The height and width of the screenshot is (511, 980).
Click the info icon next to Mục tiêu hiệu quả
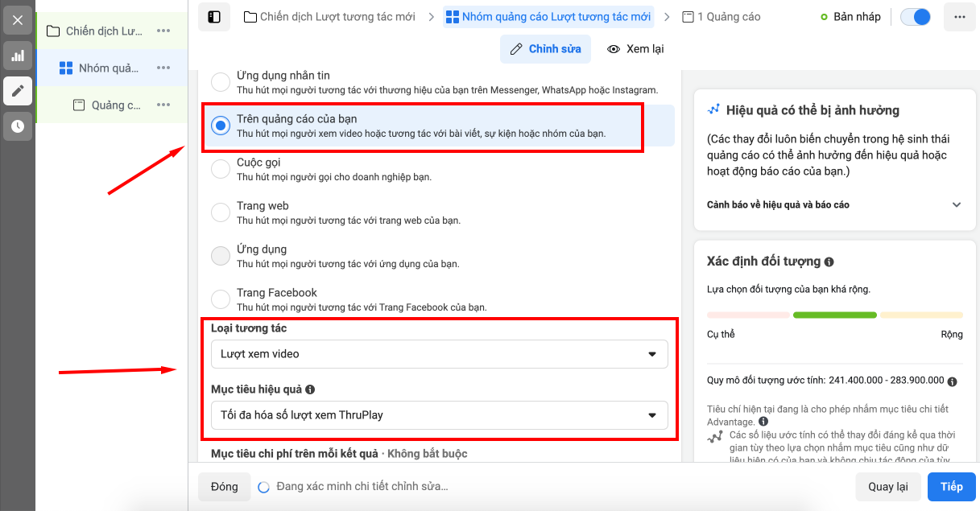pyautogui.click(x=310, y=389)
